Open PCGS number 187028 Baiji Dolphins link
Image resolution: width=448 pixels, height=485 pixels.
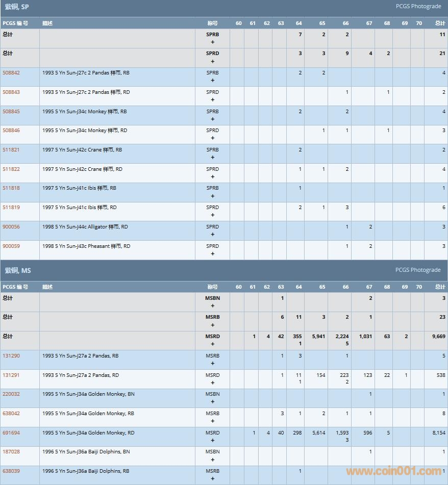(11, 452)
